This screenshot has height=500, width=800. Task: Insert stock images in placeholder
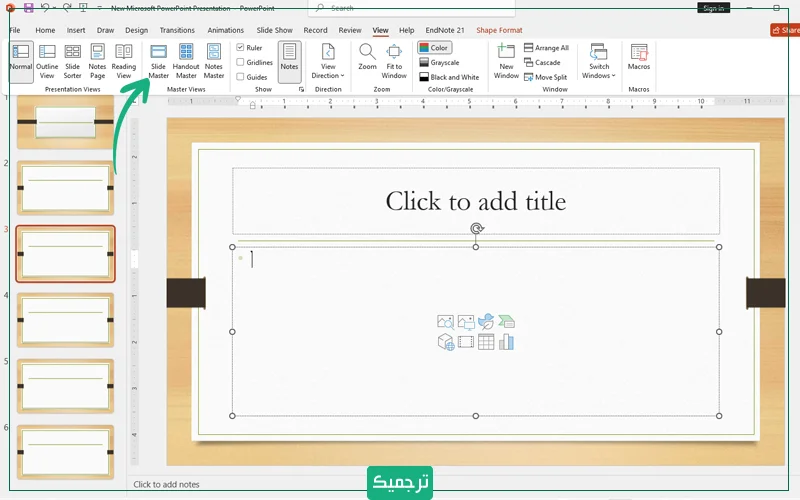pos(445,321)
